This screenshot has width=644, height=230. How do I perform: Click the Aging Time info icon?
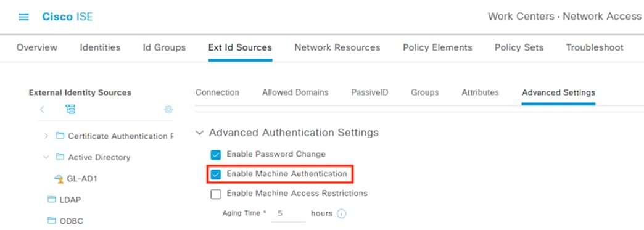click(x=341, y=213)
